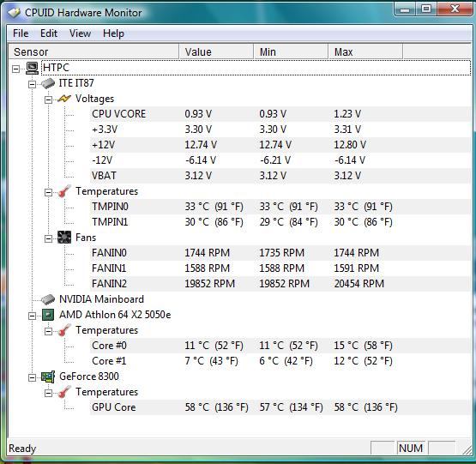
Task: Click the 1735 RPM minimum FANIN0 value
Action: 281,253
